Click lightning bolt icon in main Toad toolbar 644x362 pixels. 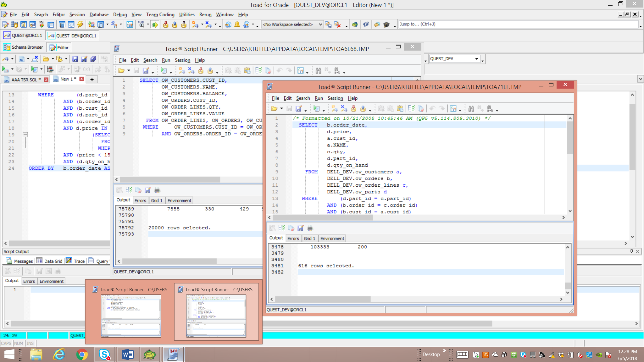click(80, 25)
